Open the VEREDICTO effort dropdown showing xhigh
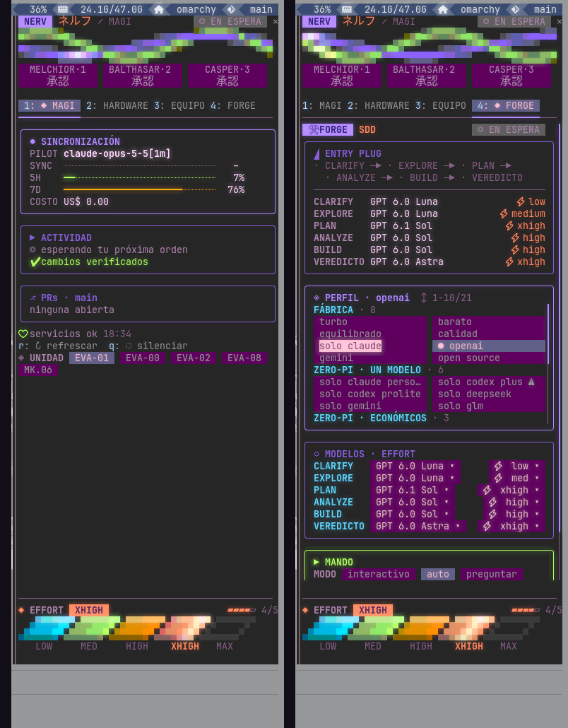The width and height of the screenshot is (568, 728). (x=511, y=527)
